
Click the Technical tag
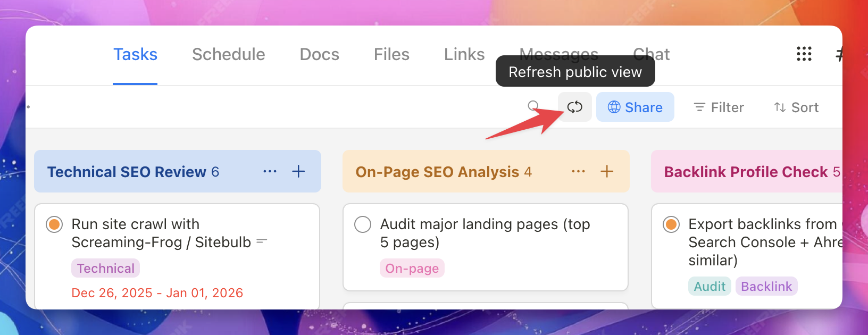(x=106, y=269)
